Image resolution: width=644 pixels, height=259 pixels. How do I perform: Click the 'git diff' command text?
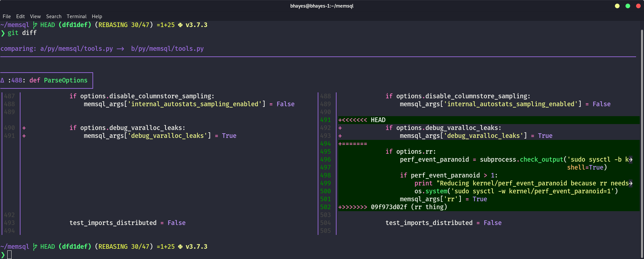pyautogui.click(x=22, y=33)
